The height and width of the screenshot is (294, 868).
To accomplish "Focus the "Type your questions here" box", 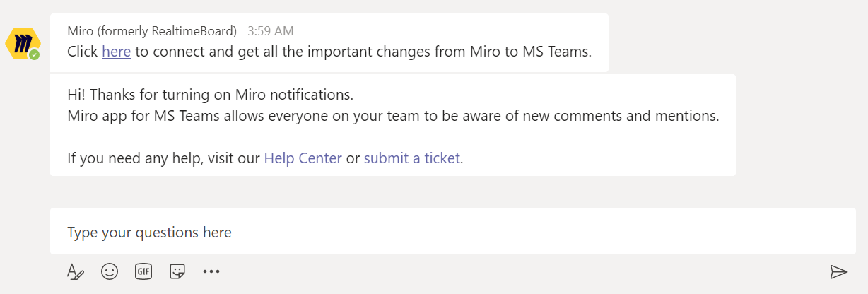I will coord(452,232).
